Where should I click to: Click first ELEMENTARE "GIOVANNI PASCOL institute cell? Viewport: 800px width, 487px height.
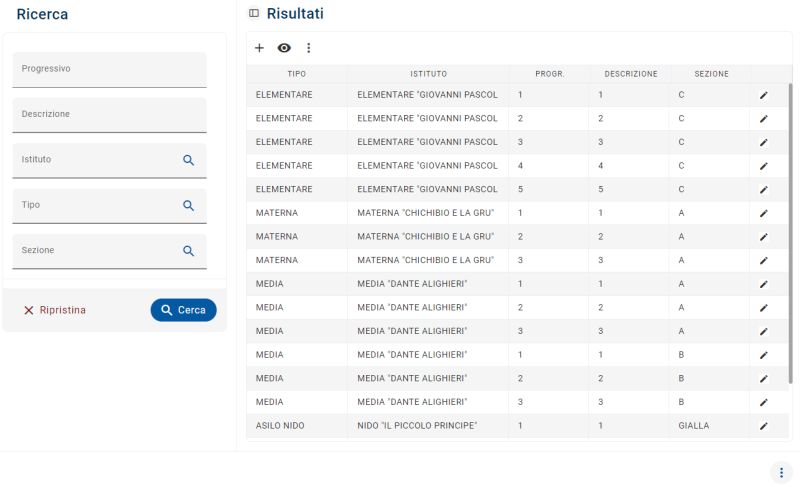(427, 95)
